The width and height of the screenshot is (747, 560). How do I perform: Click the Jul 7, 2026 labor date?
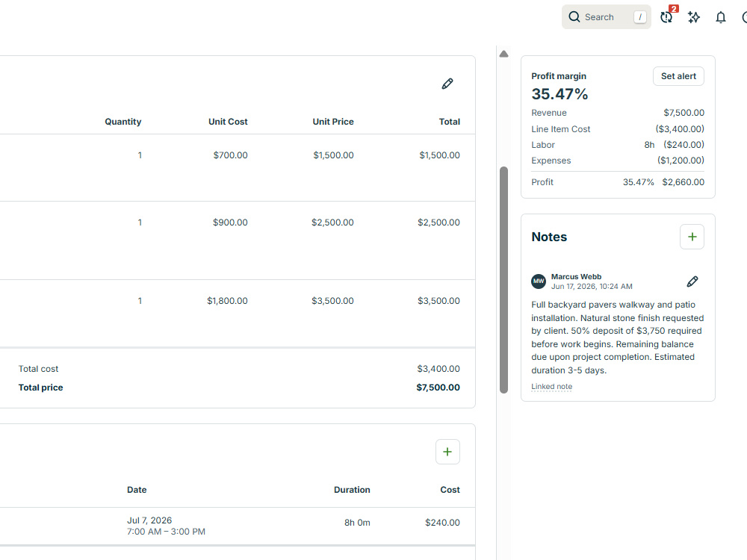point(149,520)
